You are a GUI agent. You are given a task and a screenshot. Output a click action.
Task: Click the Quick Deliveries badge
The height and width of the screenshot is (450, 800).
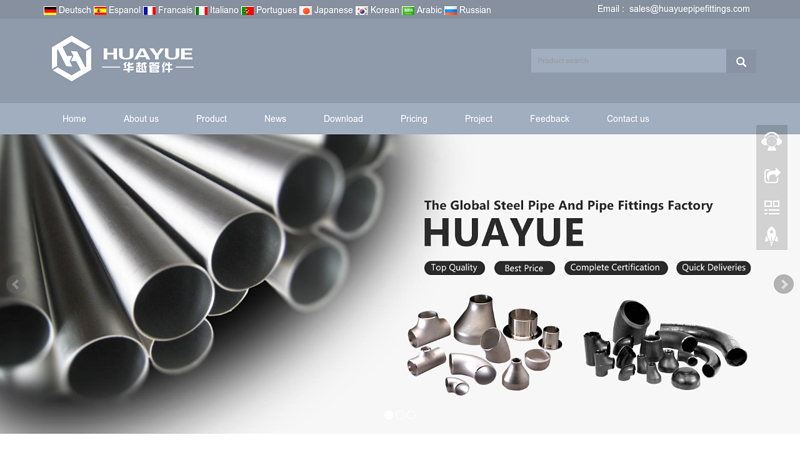point(714,268)
